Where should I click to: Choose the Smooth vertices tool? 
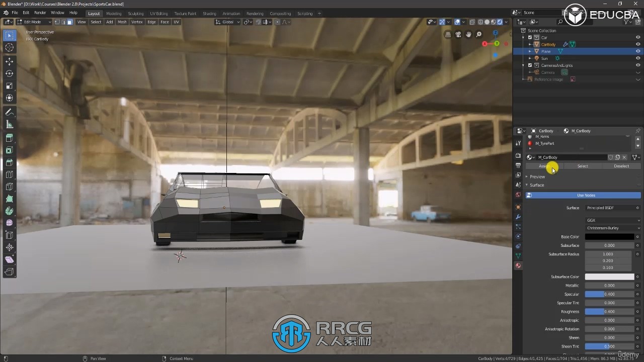pyautogui.click(x=9, y=223)
